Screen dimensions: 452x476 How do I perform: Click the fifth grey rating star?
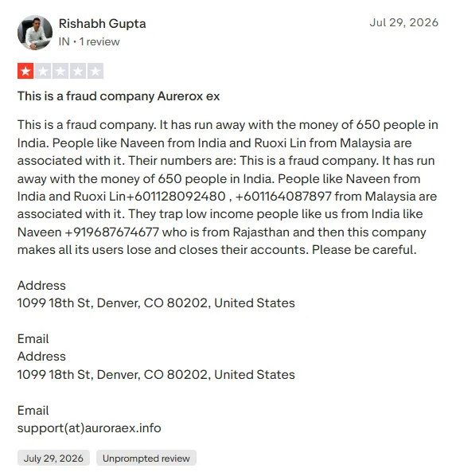click(x=95, y=71)
